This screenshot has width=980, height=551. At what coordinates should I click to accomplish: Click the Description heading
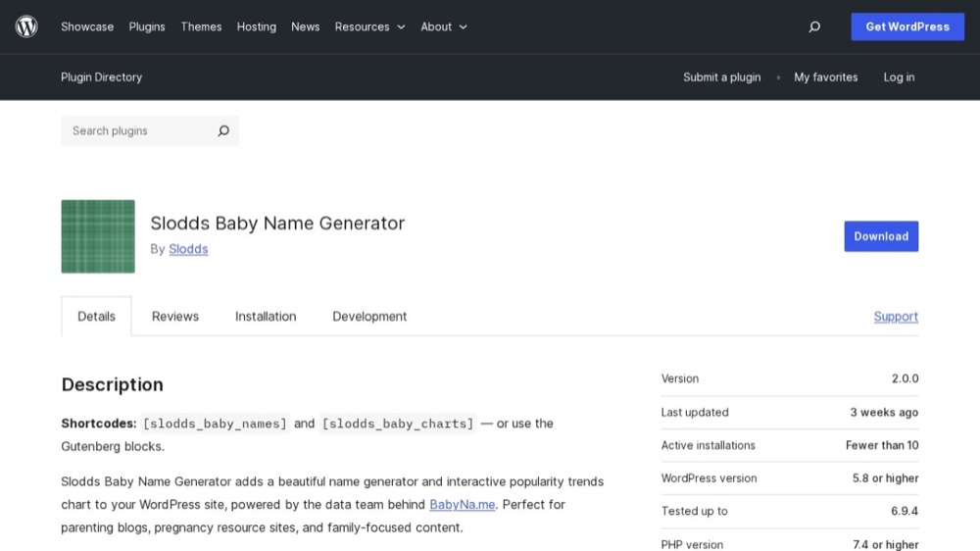(x=112, y=384)
